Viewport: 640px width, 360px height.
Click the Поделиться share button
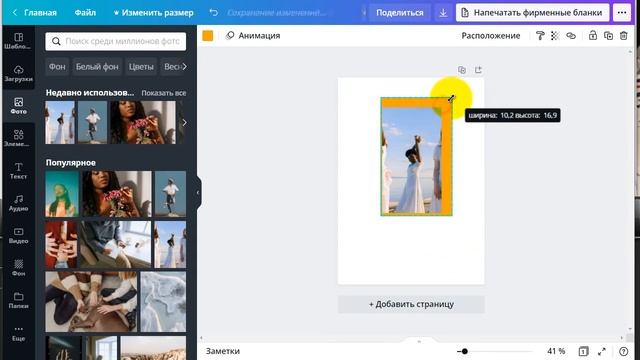(400, 13)
